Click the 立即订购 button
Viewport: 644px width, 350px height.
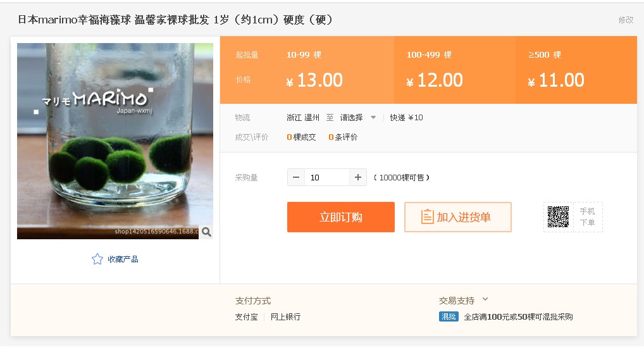tap(340, 217)
